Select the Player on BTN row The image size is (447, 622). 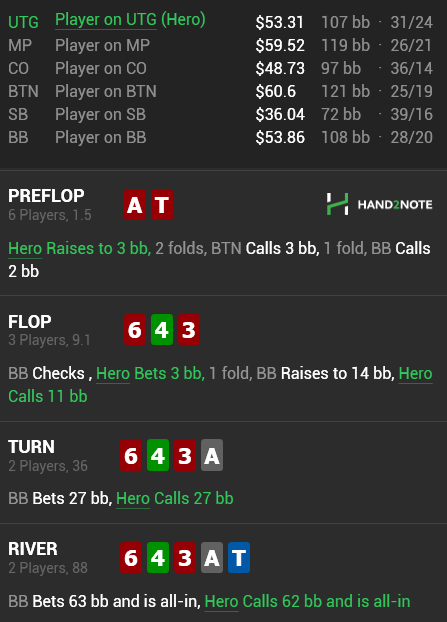(220, 92)
